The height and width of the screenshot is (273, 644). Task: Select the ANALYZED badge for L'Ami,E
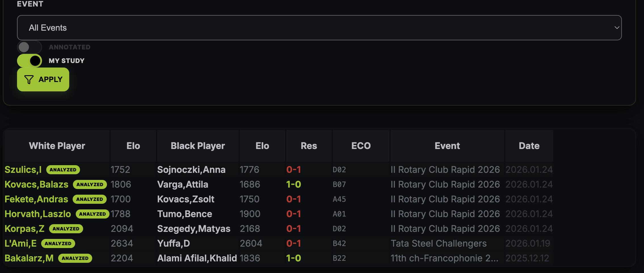tap(58, 243)
